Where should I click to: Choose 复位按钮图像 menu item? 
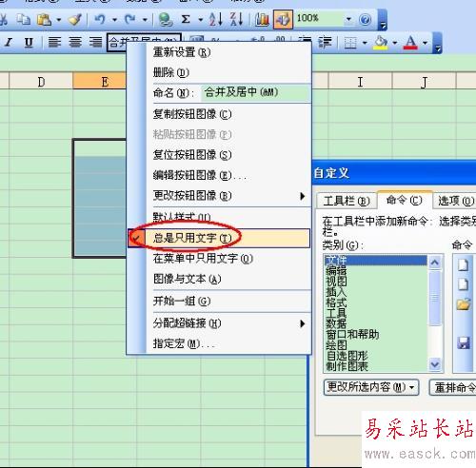coord(219,155)
